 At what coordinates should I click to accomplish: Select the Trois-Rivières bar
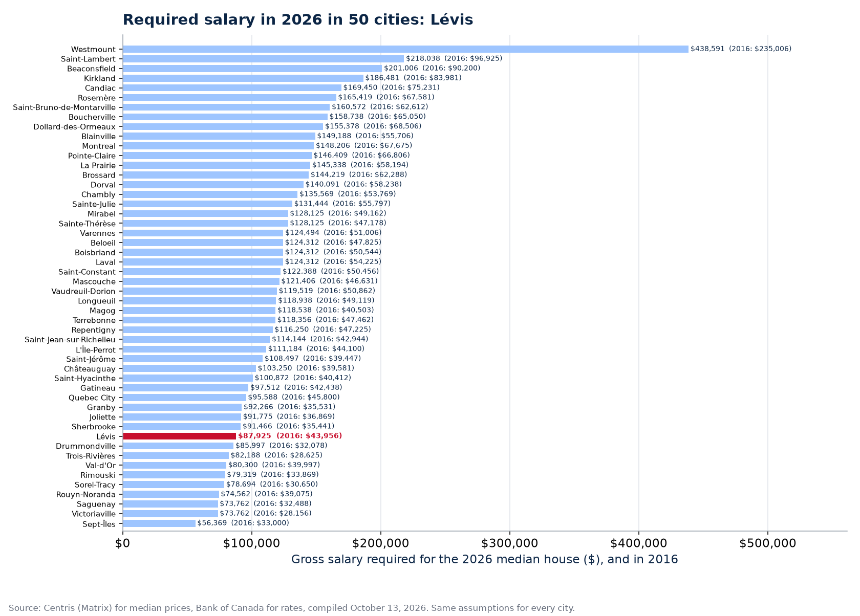176,455
